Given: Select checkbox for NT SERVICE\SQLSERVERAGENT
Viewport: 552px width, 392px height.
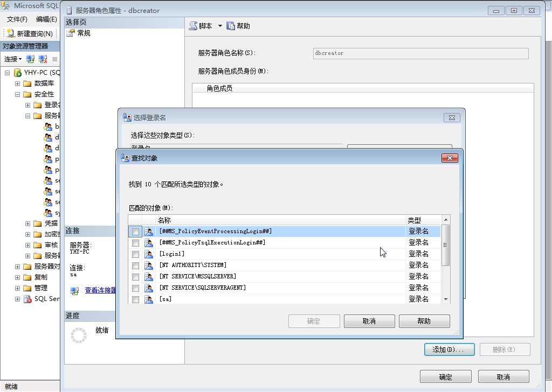Looking at the screenshot, I should [x=135, y=288].
